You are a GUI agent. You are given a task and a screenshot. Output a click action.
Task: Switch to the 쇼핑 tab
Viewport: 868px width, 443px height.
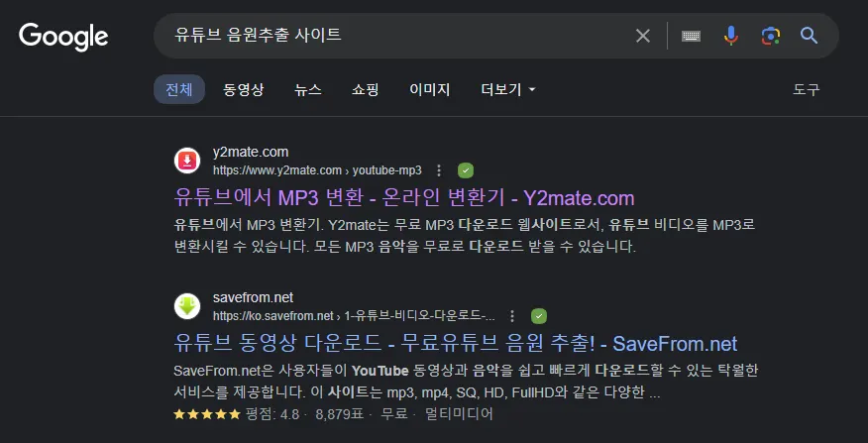pyautogui.click(x=366, y=90)
